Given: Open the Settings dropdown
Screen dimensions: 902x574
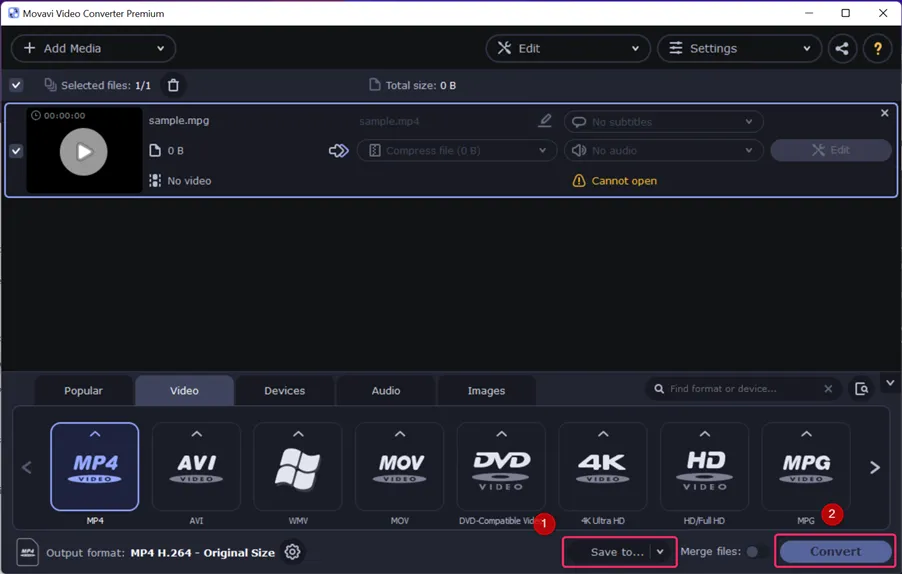Looking at the screenshot, I should point(740,48).
